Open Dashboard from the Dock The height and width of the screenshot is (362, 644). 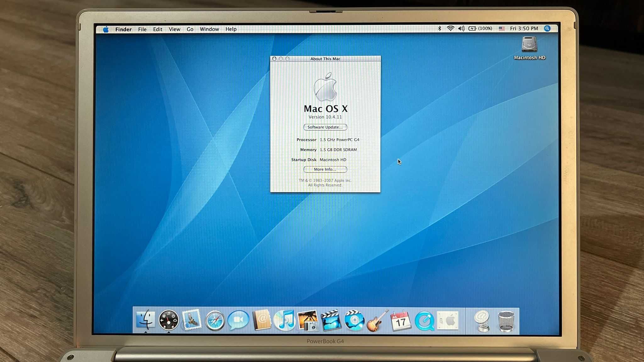(x=169, y=320)
